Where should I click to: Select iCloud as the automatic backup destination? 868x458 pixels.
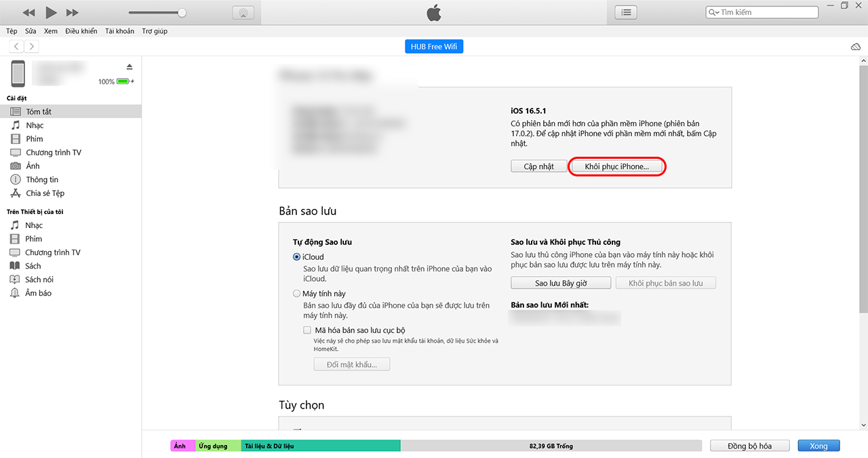[x=296, y=256]
